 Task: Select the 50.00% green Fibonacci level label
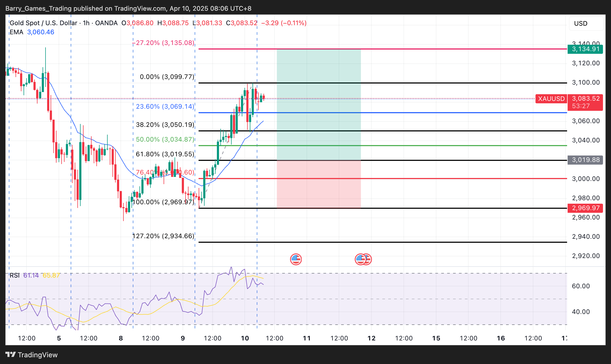click(165, 139)
